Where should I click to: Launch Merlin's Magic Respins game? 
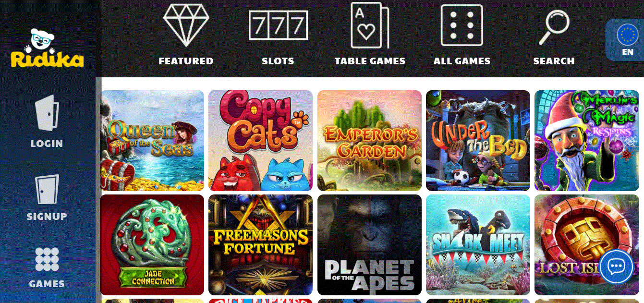click(x=587, y=141)
